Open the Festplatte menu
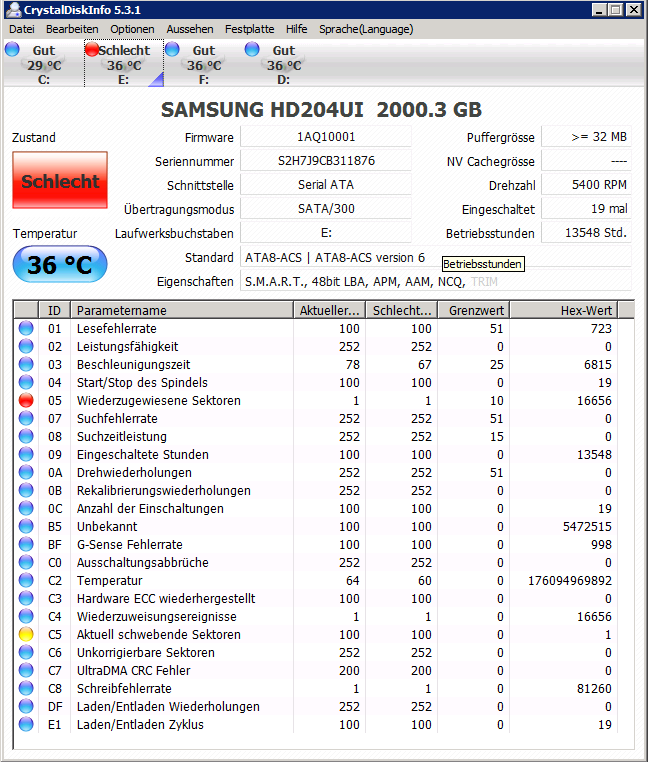 tap(249, 29)
